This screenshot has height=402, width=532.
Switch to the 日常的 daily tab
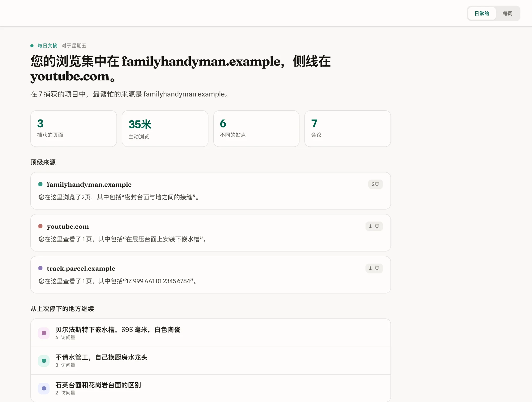click(x=482, y=13)
